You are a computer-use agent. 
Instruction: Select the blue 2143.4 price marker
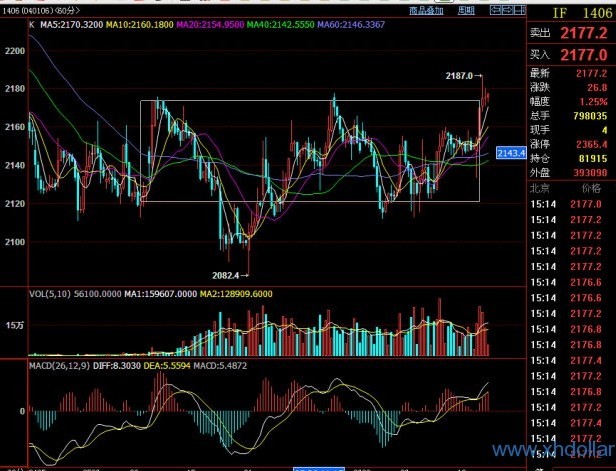click(x=510, y=153)
